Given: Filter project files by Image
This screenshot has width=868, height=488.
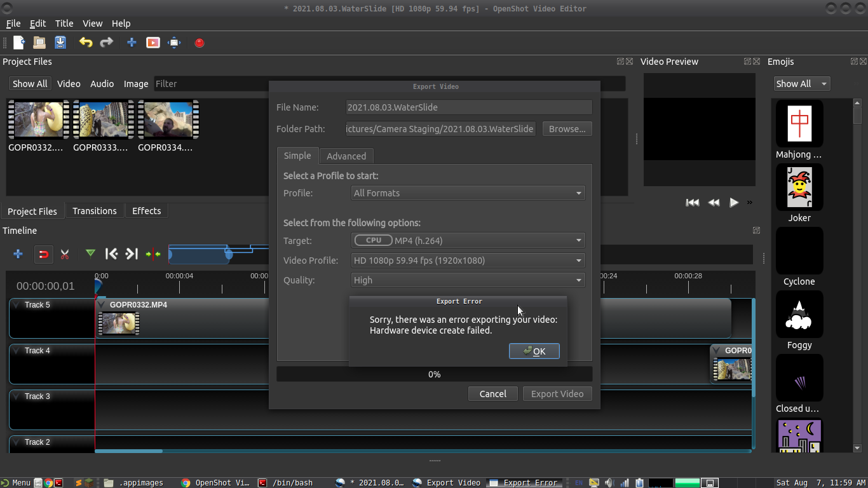Looking at the screenshot, I should point(136,84).
